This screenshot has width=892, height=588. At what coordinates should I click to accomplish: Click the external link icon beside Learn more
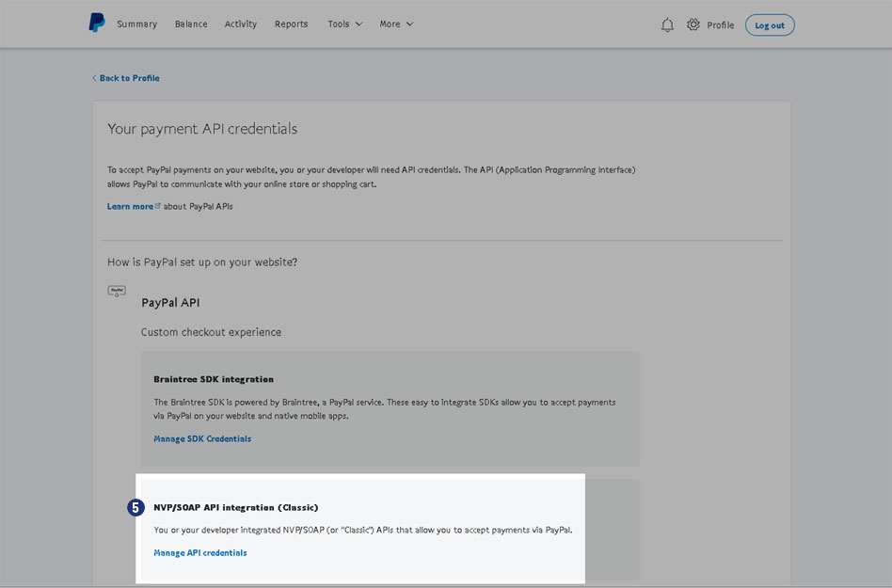coord(158,206)
